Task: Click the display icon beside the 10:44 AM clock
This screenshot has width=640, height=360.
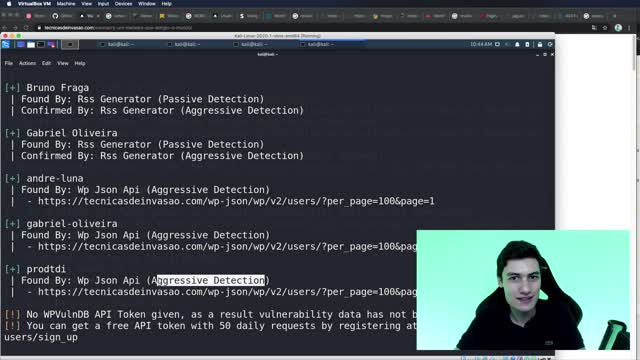Action: click(497, 44)
